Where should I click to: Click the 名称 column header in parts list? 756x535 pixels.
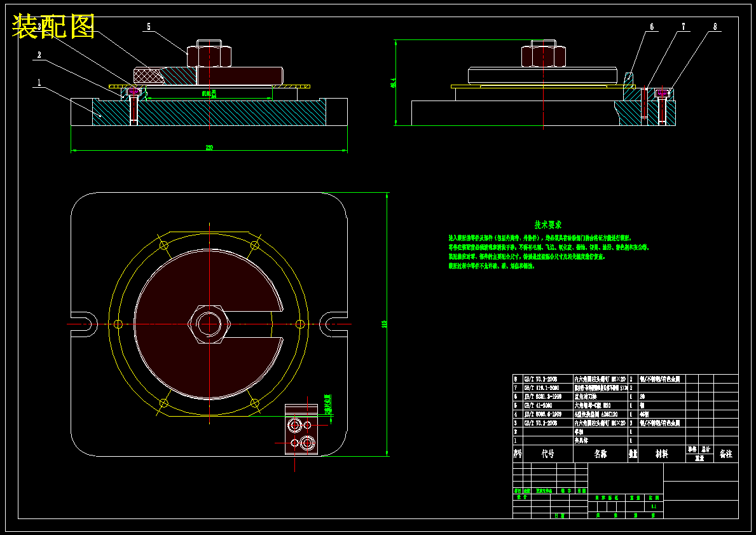point(600,454)
